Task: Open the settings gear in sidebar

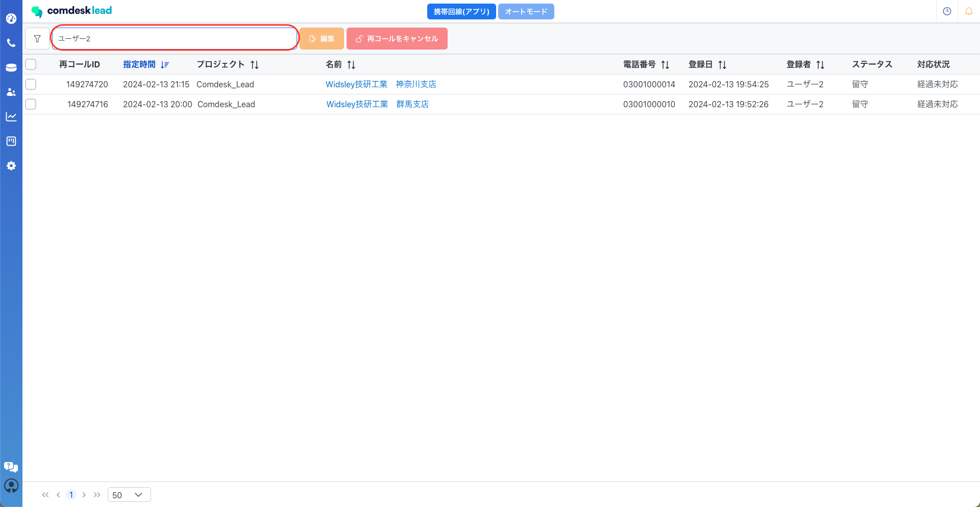Action: pyautogui.click(x=11, y=166)
